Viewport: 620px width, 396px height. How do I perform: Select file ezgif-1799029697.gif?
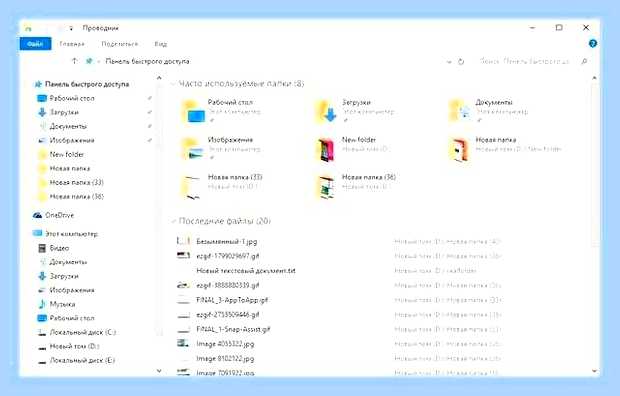(228, 256)
